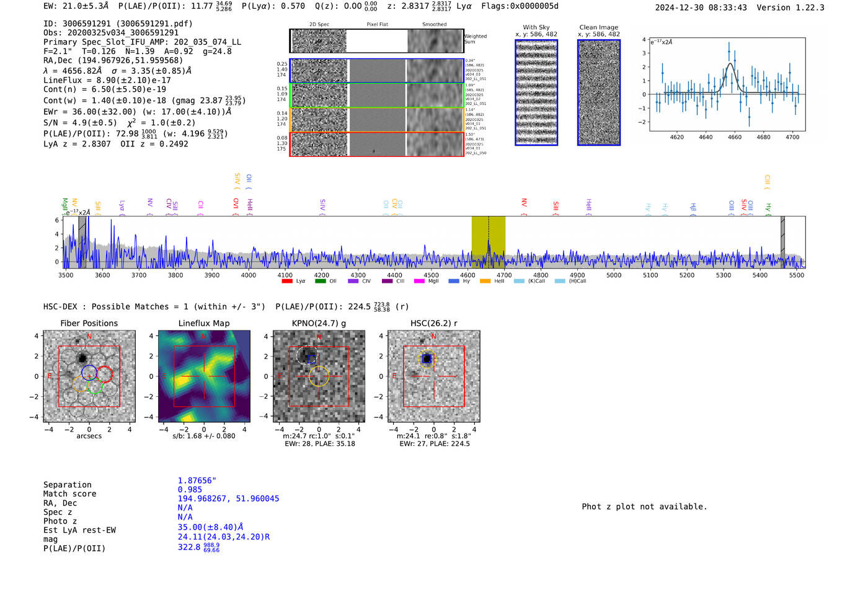Open the HSC(26.2) r cutout
This screenshot has width=868, height=591.
(433, 376)
